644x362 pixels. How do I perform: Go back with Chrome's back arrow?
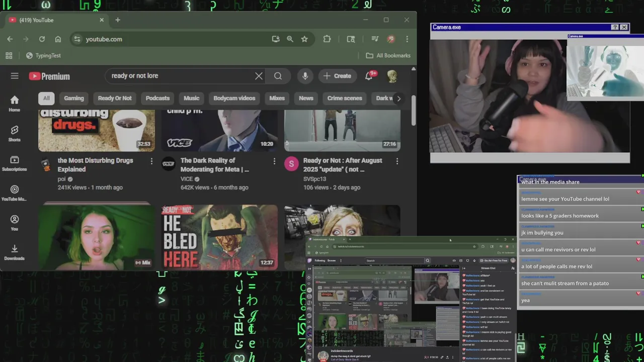click(10, 39)
